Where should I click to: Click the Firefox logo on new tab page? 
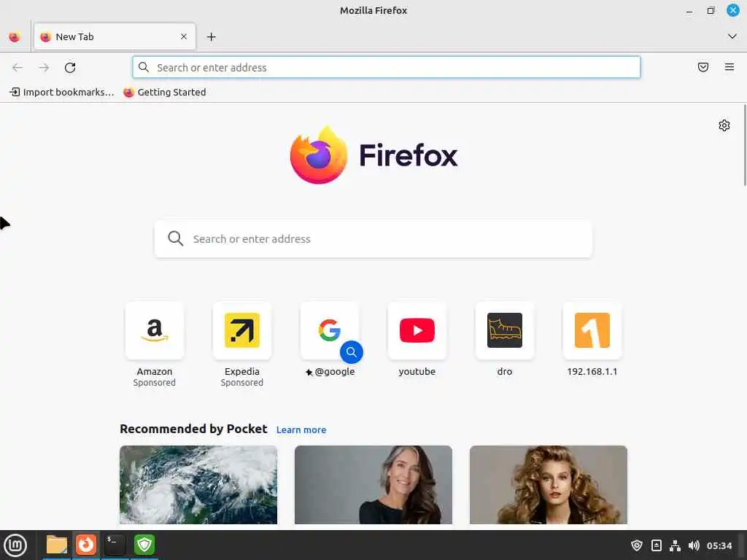(x=373, y=155)
